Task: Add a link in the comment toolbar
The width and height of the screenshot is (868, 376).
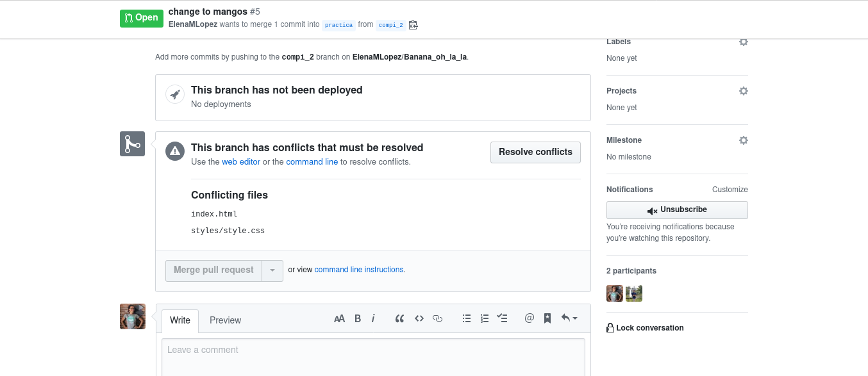Action: (438, 318)
